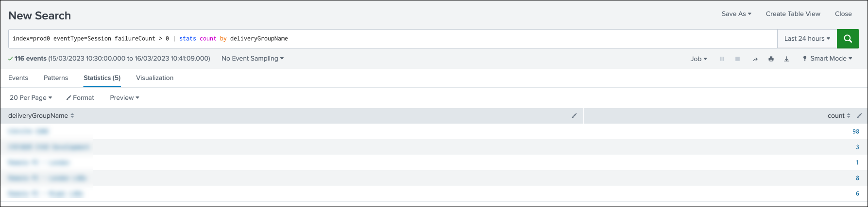Image resolution: width=868 pixels, height=207 pixels.
Task: Change the 20 Per Page setting
Action: click(x=31, y=98)
